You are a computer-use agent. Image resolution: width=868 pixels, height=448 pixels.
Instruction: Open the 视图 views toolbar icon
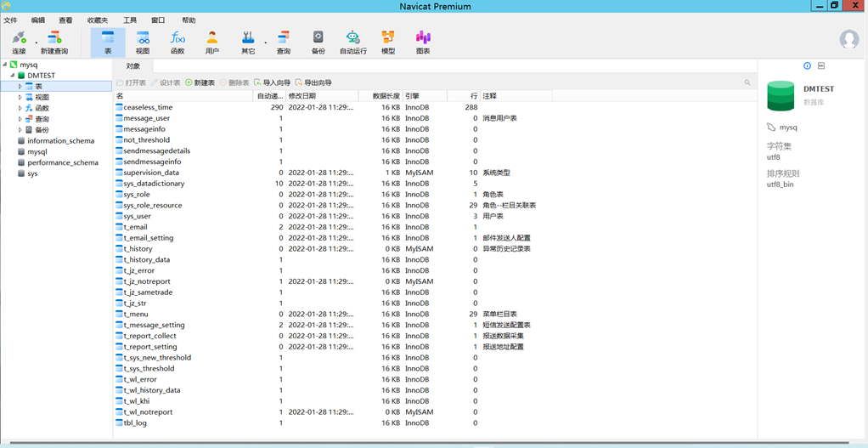pos(143,43)
